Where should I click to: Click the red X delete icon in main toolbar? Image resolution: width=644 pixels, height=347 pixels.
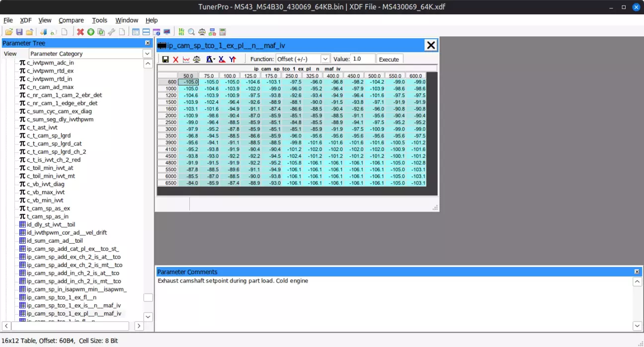80,32
